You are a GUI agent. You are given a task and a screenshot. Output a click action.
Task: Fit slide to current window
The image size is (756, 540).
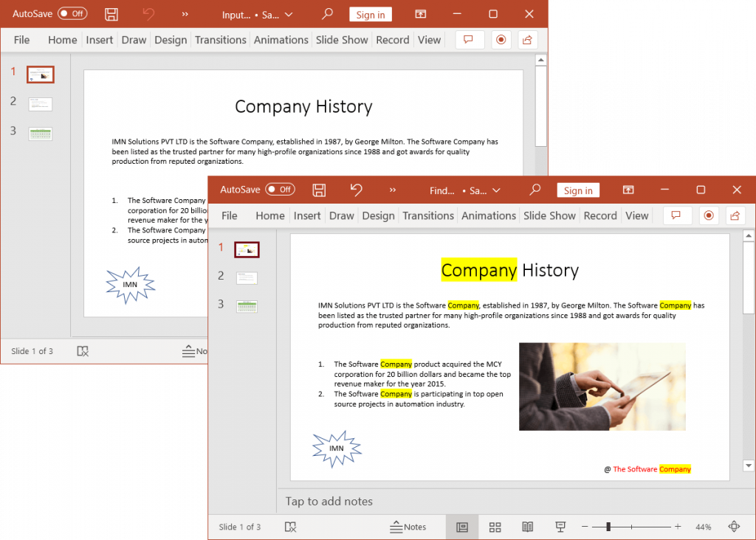tap(734, 527)
